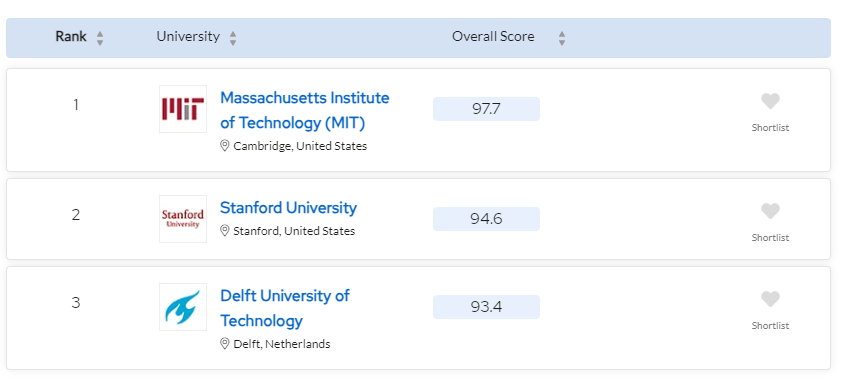Image resolution: width=843 pixels, height=382 pixels.
Task: Sort by Overall Score arrows
Action: click(562, 38)
